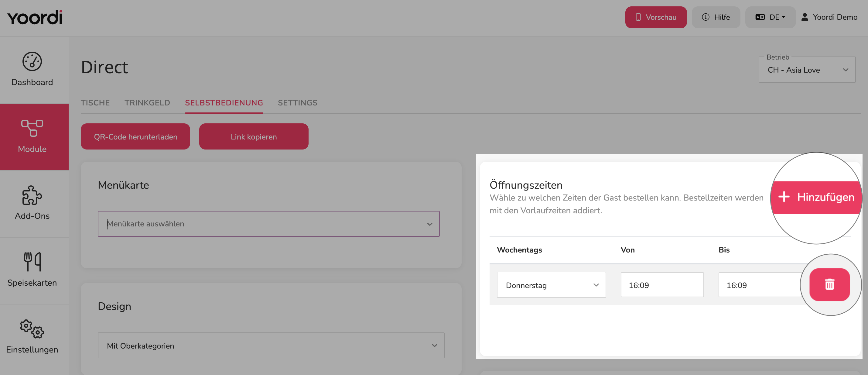The height and width of the screenshot is (375, 868).
Task: Open Einstellungen gears icon
Action: (x=32, y=329)
